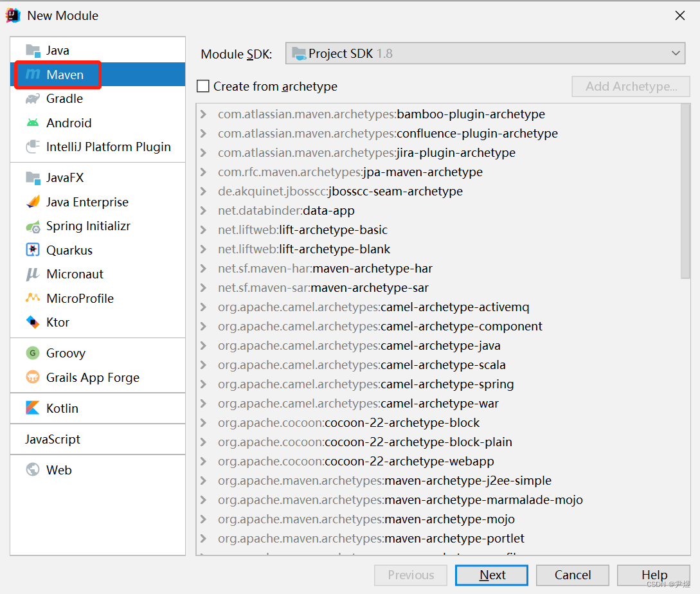Screen dimensions: 700x594
Task: Expand jira-plugin-archetype entry
Action: pos(204,153)
